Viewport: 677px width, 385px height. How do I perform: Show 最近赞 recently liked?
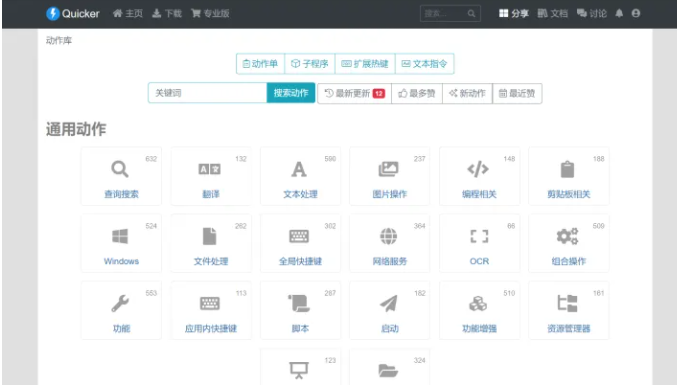[517, 93]
